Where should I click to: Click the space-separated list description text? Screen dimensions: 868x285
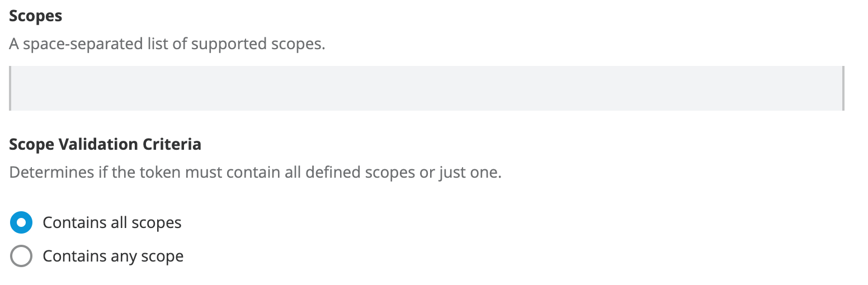pos(167,44)
